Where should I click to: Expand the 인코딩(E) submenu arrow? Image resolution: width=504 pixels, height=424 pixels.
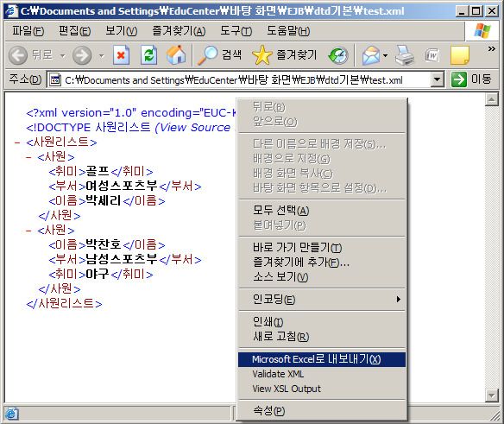pyautogui.click(x=398, y=299)
